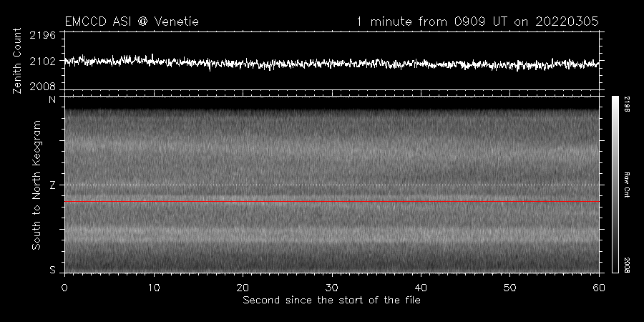Click the white dotted zenith line in keogram
This screenshot has height=322, width=644.
pyautogui.click(x=332, y=185)
